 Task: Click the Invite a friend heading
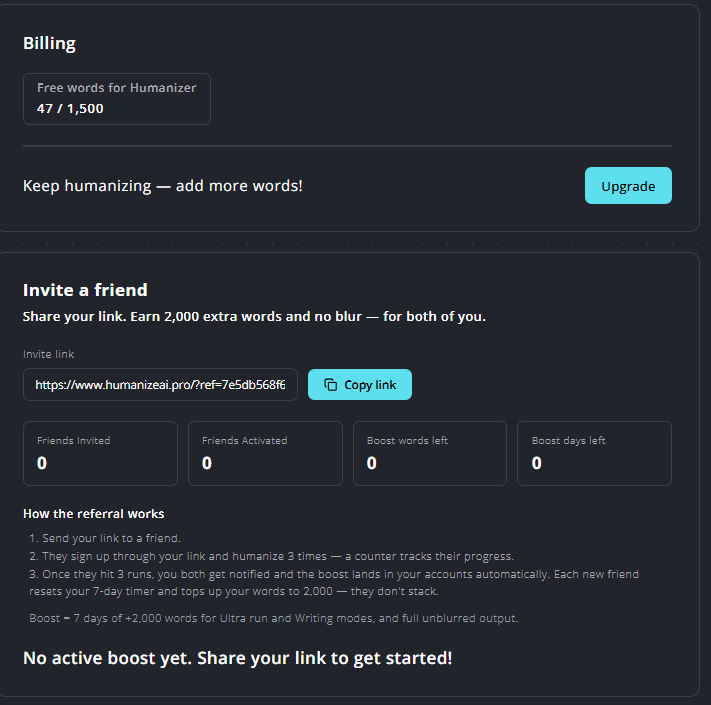click(x=85, y=290)
